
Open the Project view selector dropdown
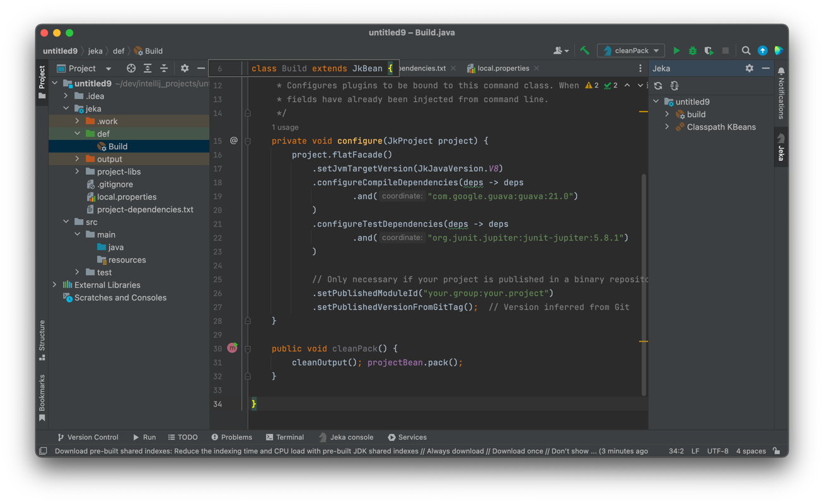84,68
